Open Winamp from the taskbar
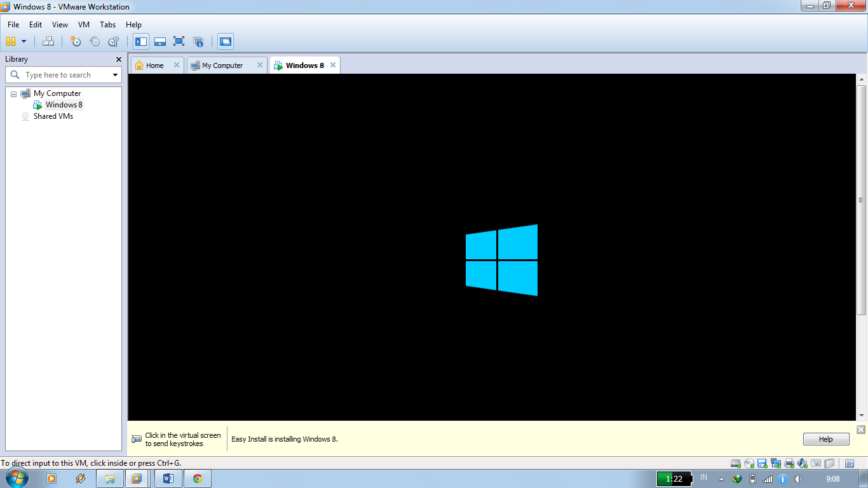868x488 pixels. coord(80,478)
